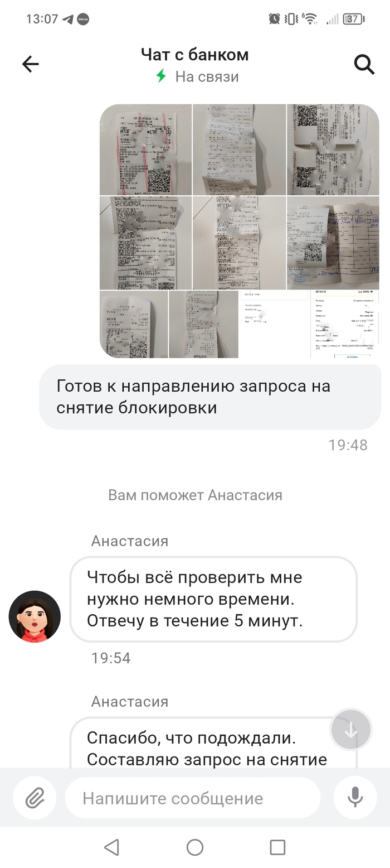Image resolution: width=390 pixels, height=868 pixels.
Task: Tap the Android back navigation triangle
Action: click(112, 847)
